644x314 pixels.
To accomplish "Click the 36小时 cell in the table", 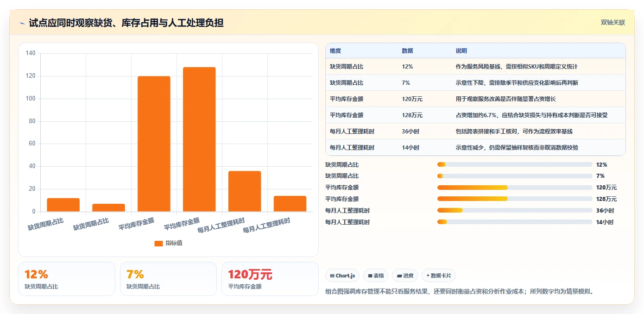I will (411, 132).
